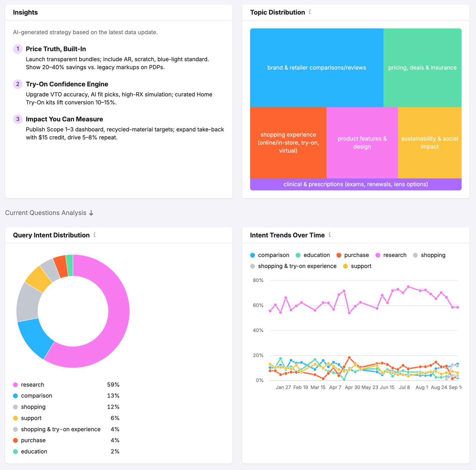Click the Intent Trends Over Time info icon
The image size is (476, 470).
pyautogui.click(x=330, y=235)
